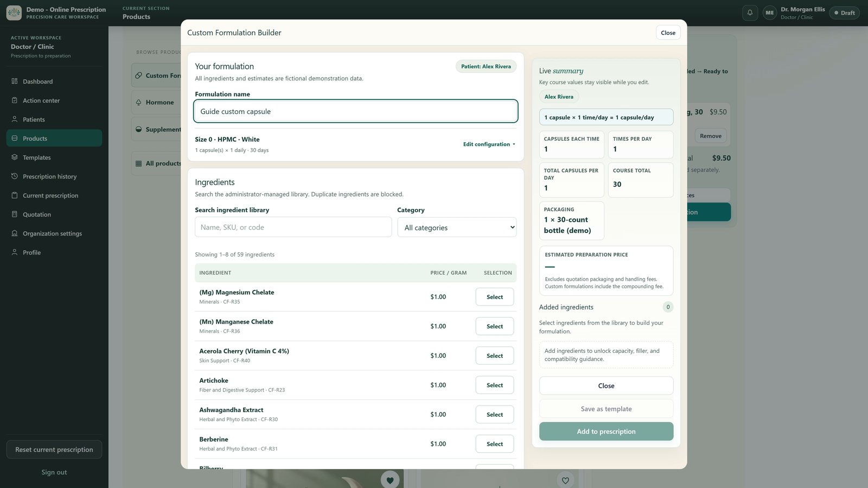
Task: Open the Products menu item
Action: [x=54, y=138]
